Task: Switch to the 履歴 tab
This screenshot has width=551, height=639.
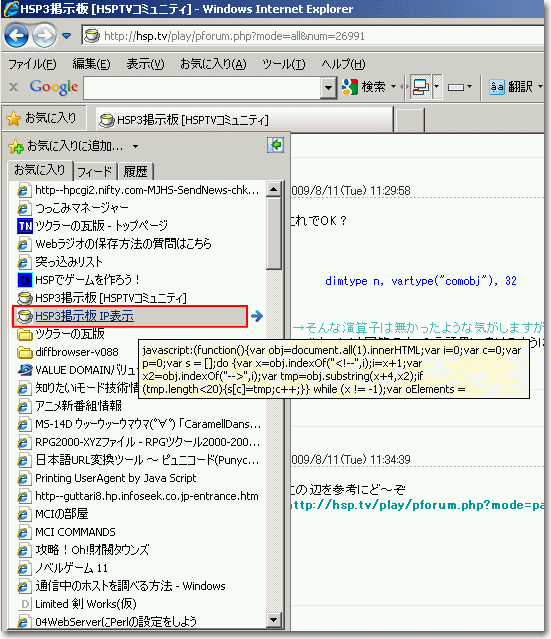Action: coord(135,172)
